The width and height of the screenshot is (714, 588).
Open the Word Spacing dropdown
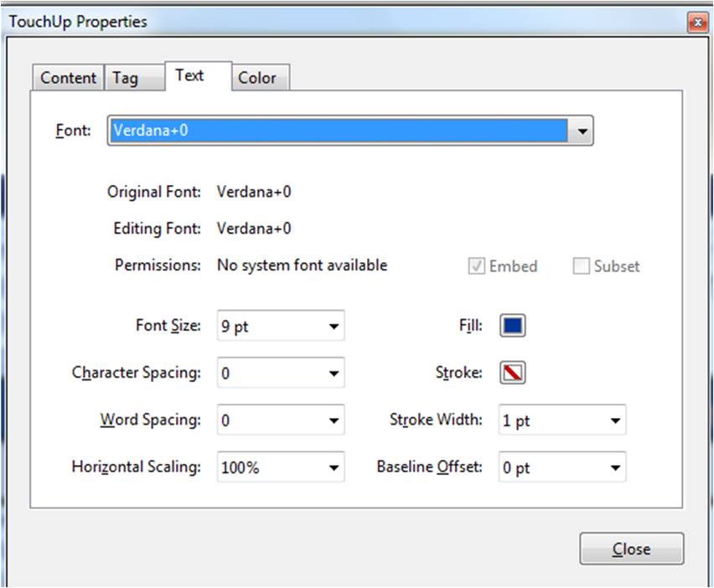[334, 420]
